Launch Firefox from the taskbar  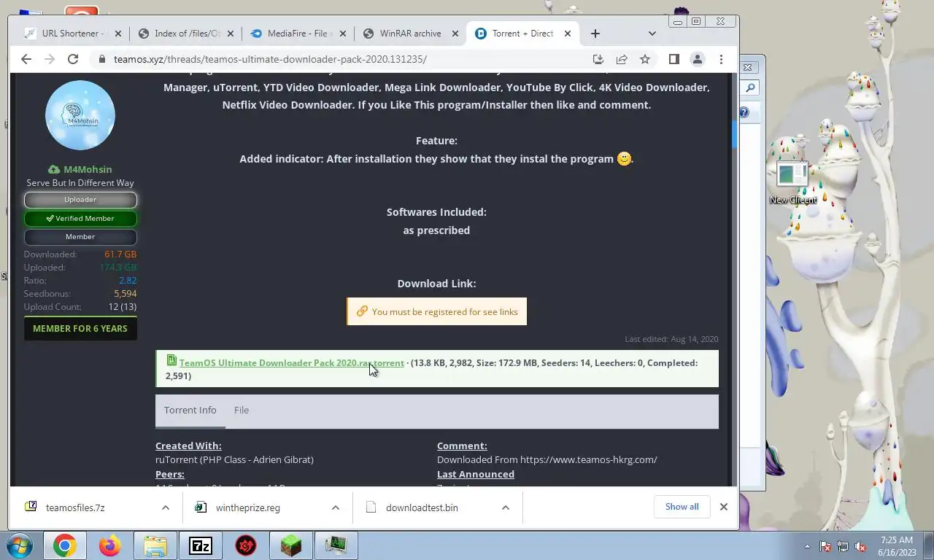coord(109,545)
